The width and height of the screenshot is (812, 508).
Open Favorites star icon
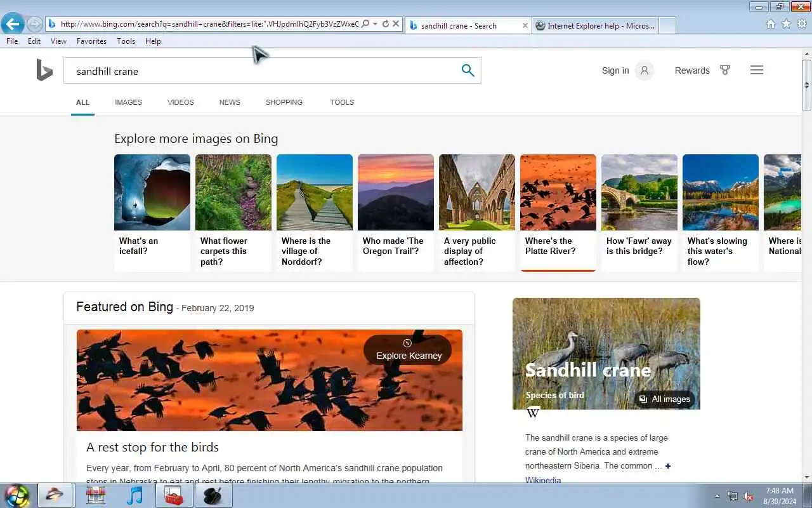(786, 24)
